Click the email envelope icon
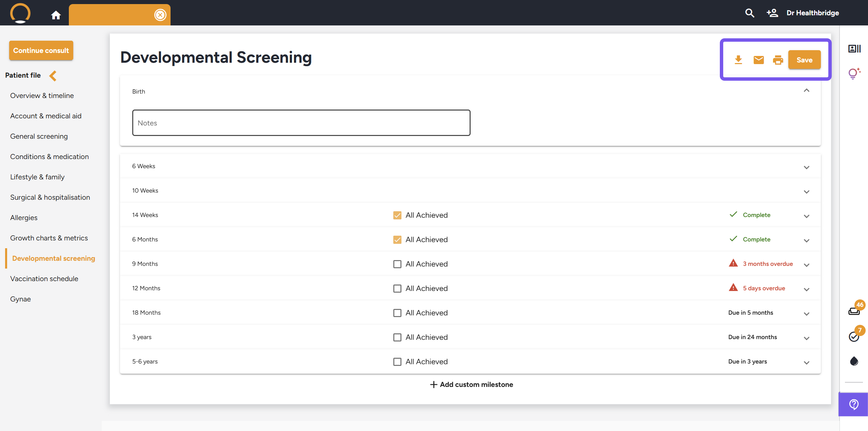Screen dimensions: 868x431 point(758,60)
